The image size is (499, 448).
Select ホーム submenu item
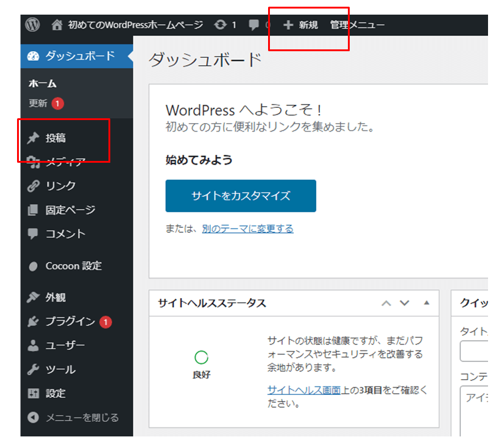tap(42, 84)
